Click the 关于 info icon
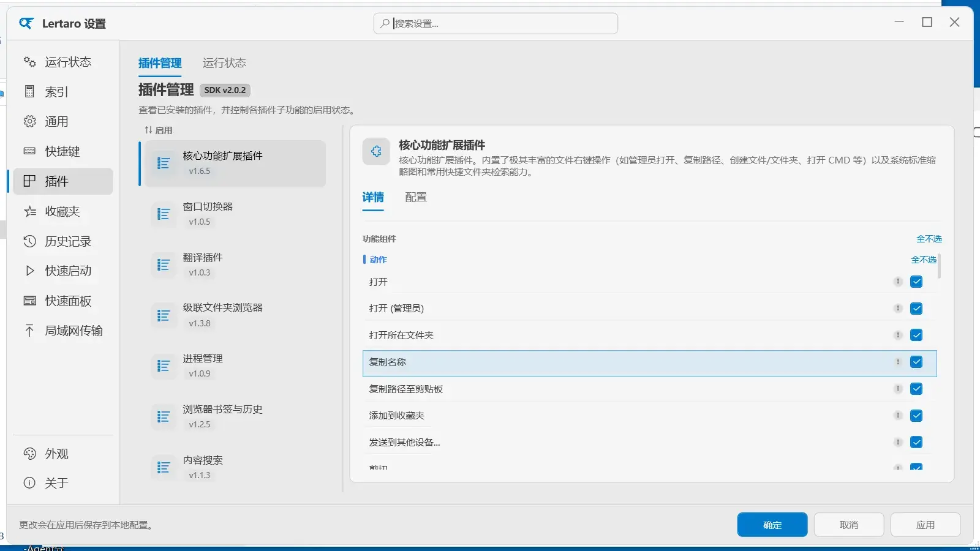 pyautogui.click(x=29, y=483)
